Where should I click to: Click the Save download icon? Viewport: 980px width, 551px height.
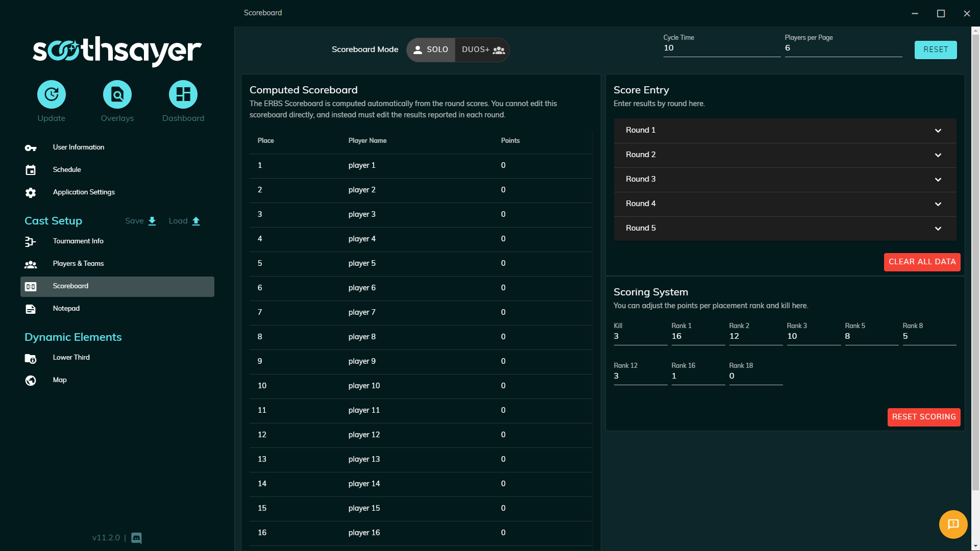[x=152, y=221]
